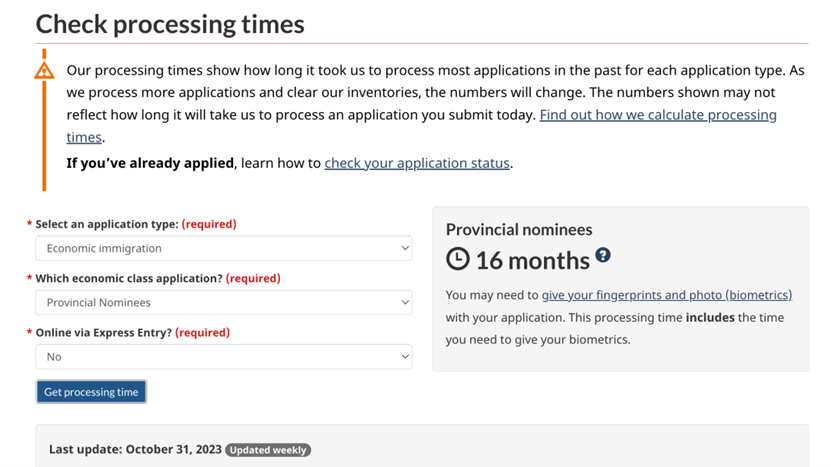Viewport: 831px width, 467px height.
Task: Click the "Select an application type" label
Action: 107,224
